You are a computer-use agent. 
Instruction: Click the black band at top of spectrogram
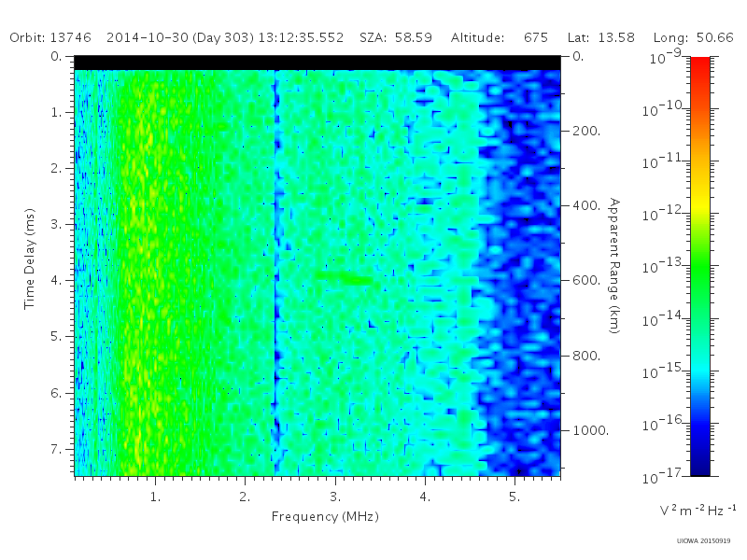pyautogui.click(x=317, y=63)
